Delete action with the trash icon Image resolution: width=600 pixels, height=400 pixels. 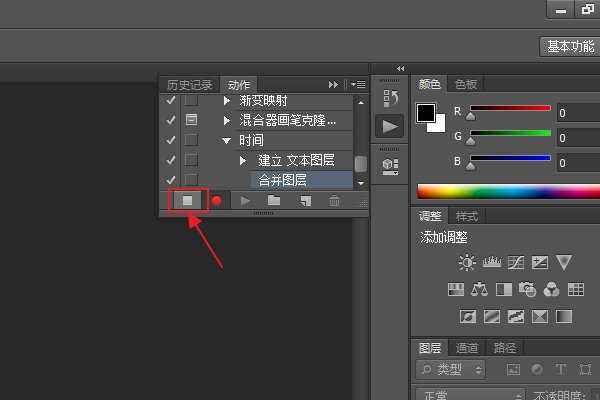(x=334, y=200)
